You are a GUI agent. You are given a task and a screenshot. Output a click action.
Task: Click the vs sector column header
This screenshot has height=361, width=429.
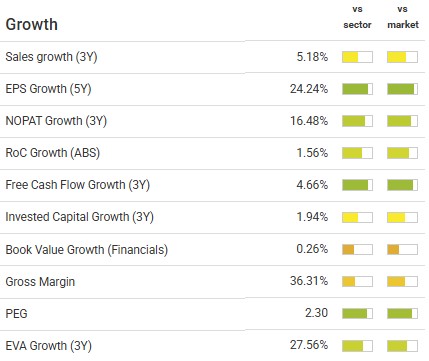[357, 17]
